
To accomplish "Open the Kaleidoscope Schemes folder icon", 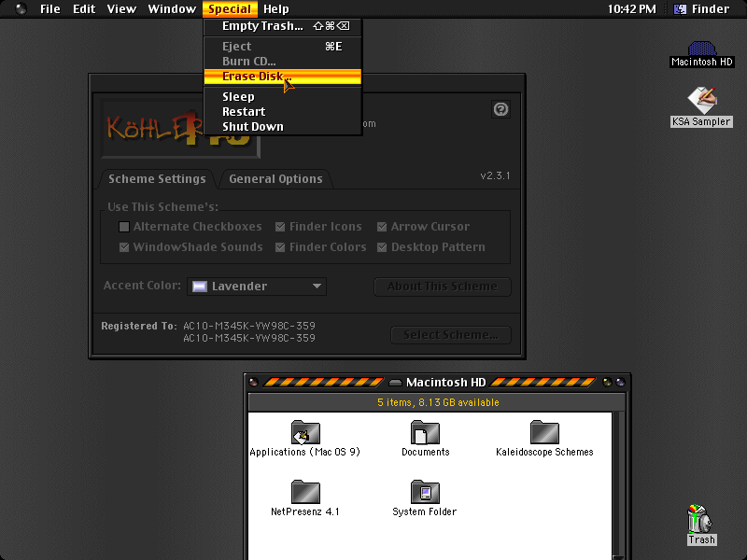I will (x=544, y=432).
